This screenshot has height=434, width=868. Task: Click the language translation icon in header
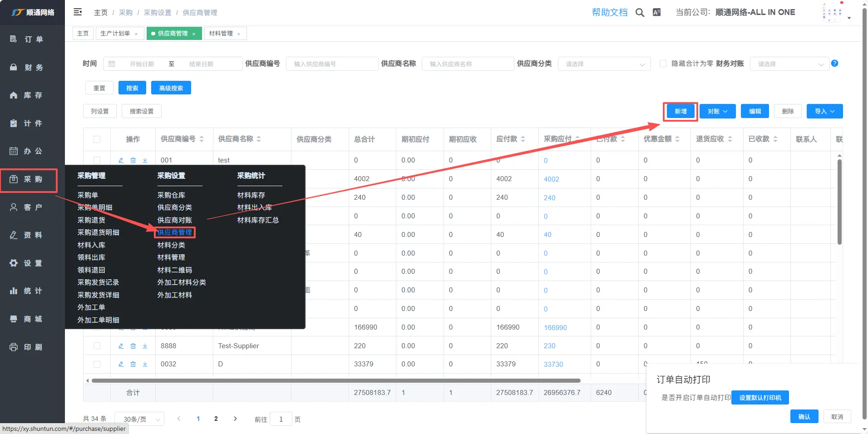(656, 13)
